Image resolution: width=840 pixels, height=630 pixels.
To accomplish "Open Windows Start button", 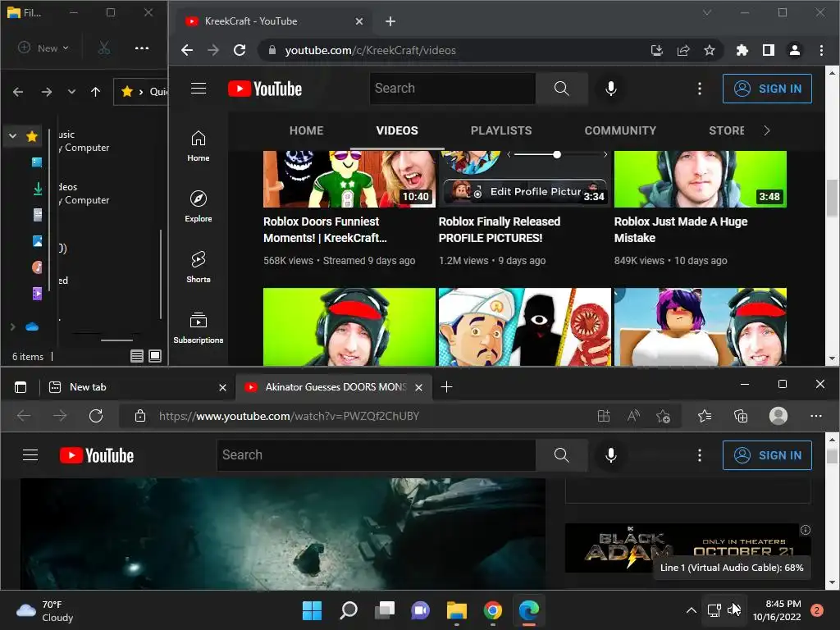I will 312,610.
